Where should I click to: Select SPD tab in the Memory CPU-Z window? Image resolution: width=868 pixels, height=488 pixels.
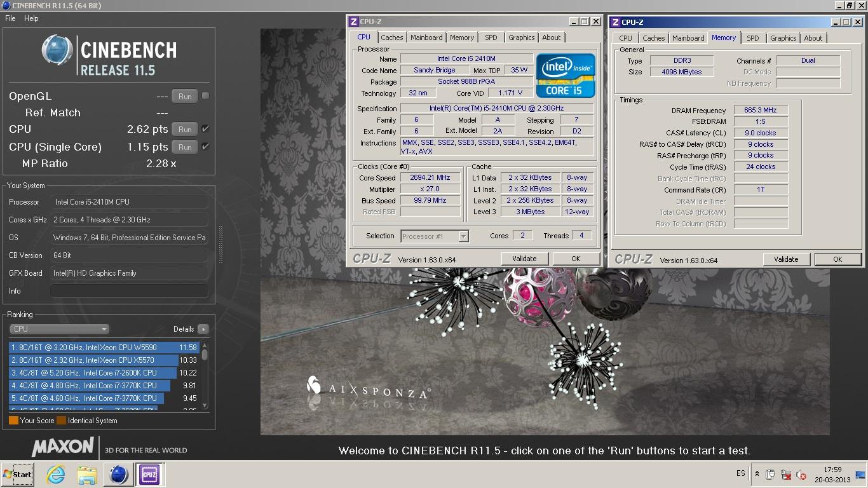753,38
